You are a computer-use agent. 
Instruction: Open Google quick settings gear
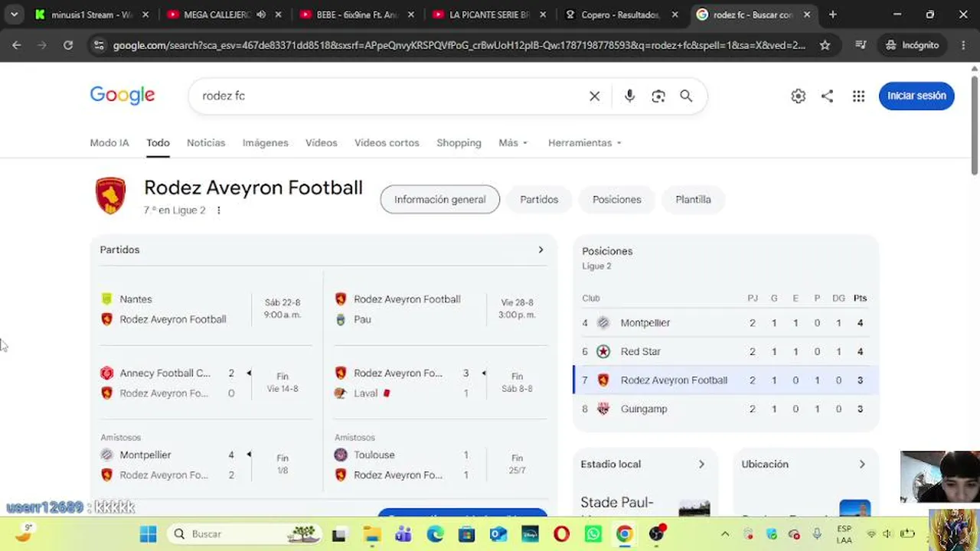pos(799,96)
